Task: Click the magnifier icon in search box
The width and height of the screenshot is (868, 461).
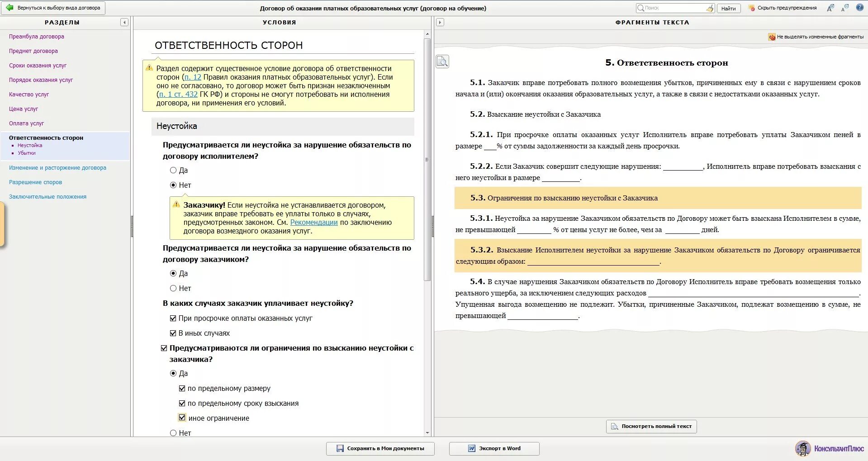Action: click(640, 8)
